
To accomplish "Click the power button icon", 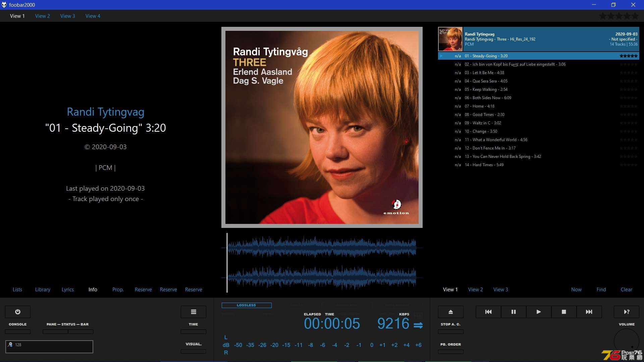I will [x=18, y=312].
